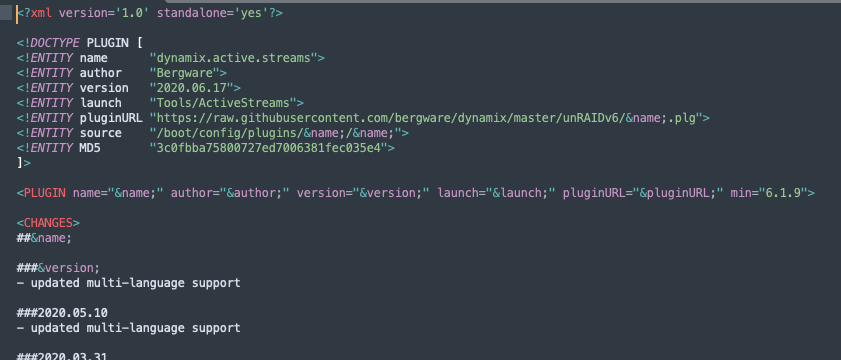Click the entity name "MD5"

[x=90, y=148]
